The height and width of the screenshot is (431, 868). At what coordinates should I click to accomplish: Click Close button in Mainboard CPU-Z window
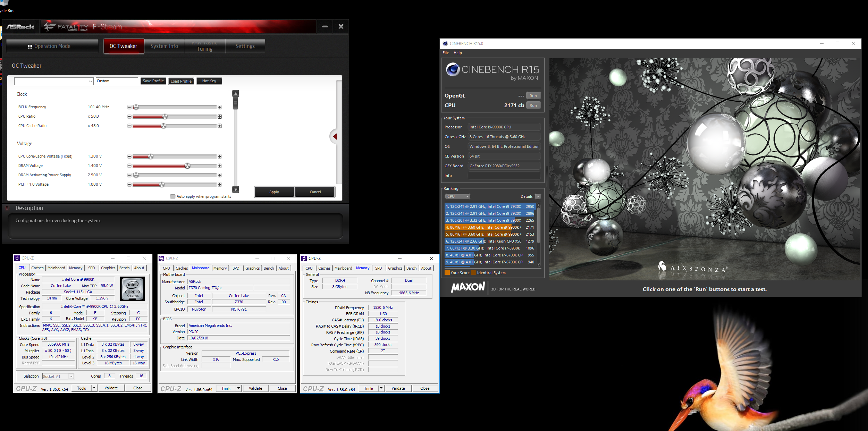coord(282,388)
